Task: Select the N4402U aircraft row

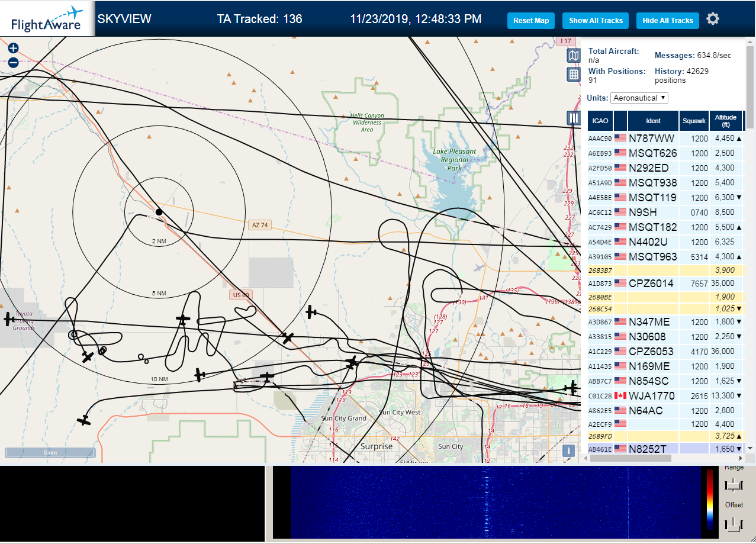Action: (665, 242)
